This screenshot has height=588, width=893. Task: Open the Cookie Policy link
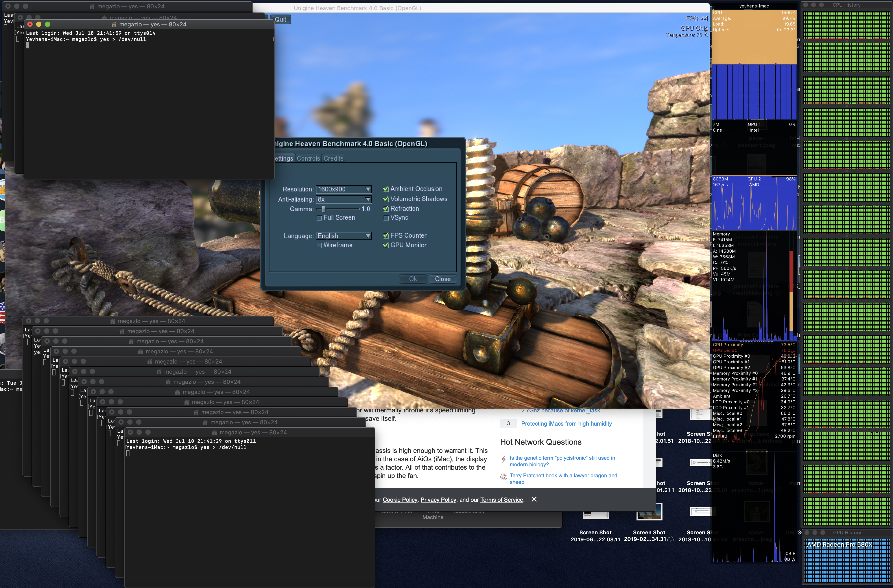pos(400,500)
